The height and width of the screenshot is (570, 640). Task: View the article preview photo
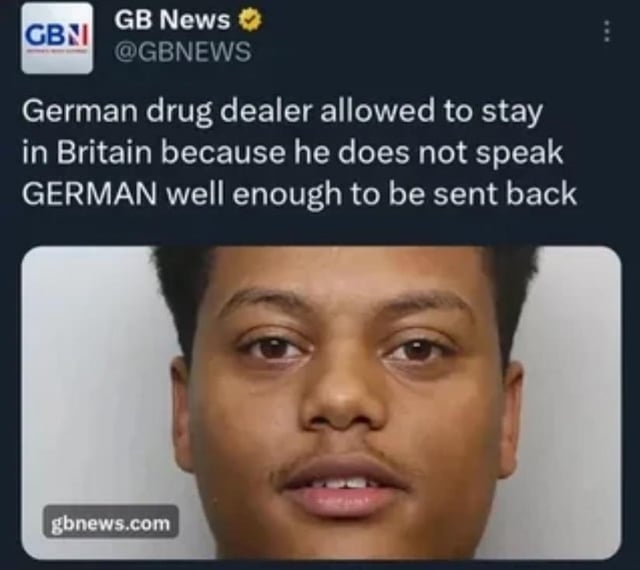(x=321, y=403)
